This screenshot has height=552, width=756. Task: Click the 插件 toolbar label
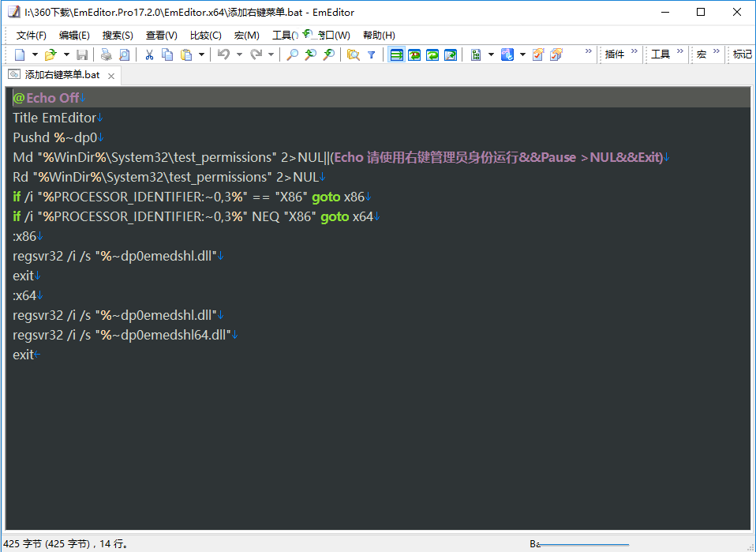coord(614,54)
